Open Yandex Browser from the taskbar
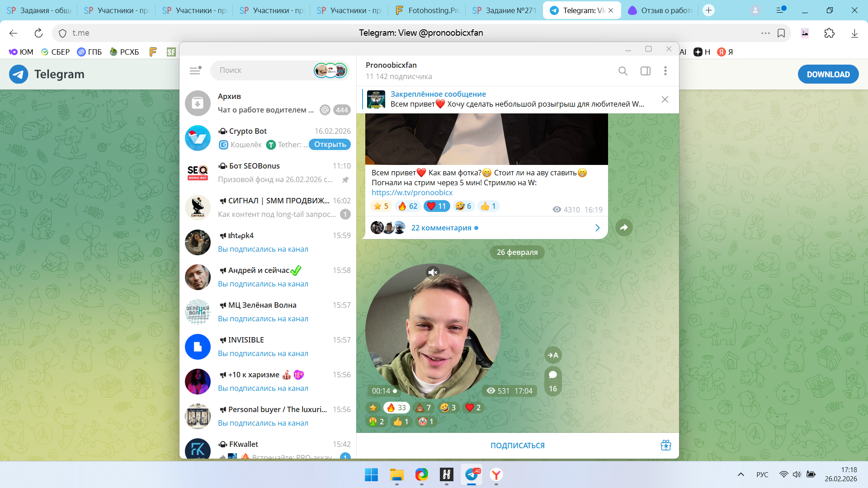868x488 pixels. click(496, 475)
